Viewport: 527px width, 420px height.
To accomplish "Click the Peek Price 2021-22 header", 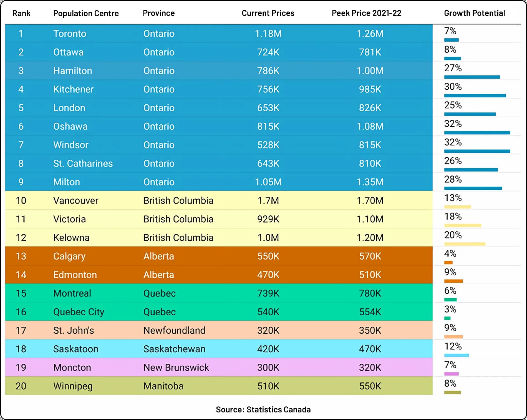I will [367, 13].
